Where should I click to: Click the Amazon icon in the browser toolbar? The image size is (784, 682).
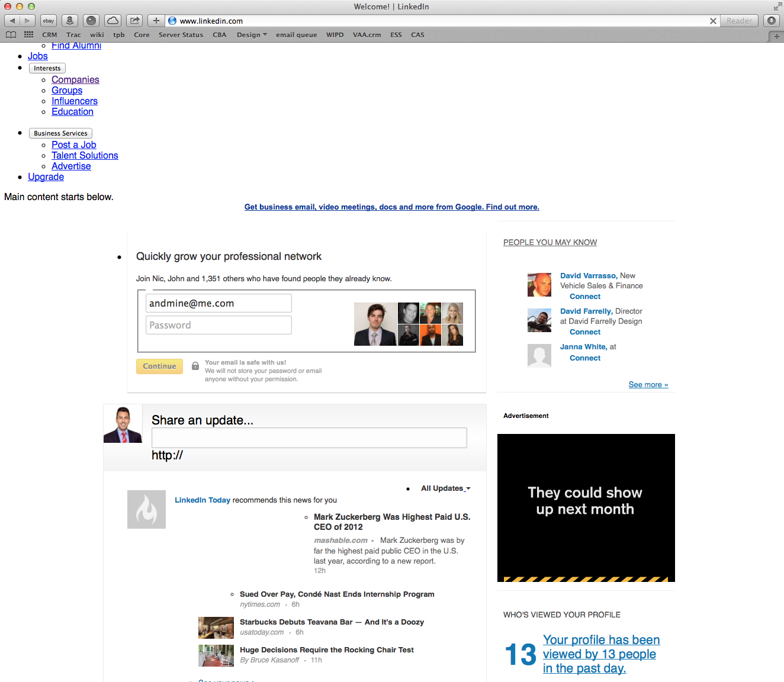69,20
